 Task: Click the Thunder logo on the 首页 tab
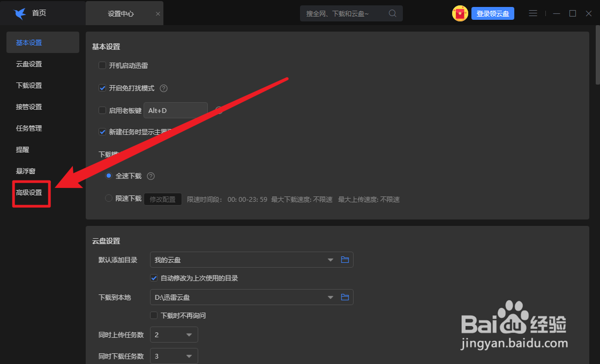[19, 13]
